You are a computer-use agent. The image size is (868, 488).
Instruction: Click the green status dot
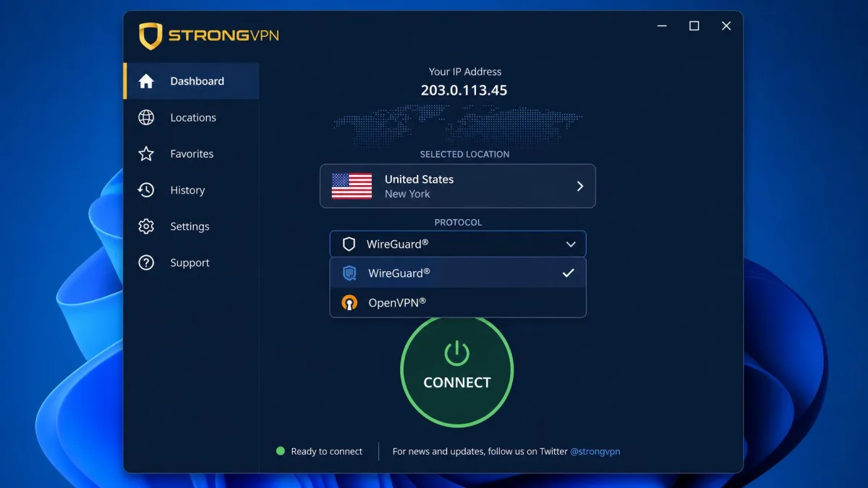(x=280, y=451)
